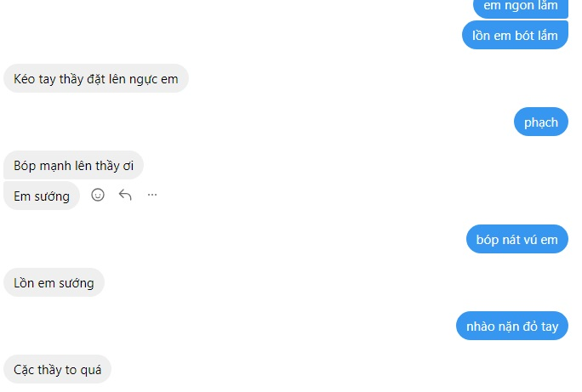The width and height of the screenshot is (582, 392).
Task: Click the reply arrow icon
Action: tap(125, 195)
